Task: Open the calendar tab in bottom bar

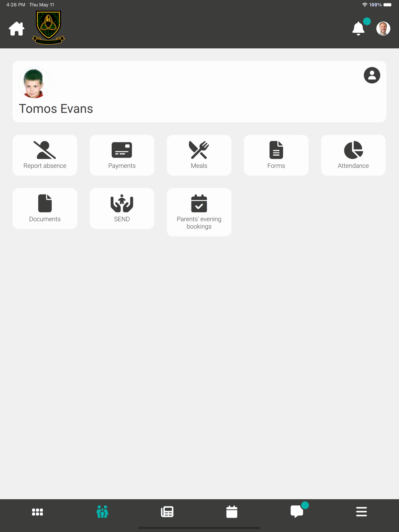Action: click(x=232, y=512)
